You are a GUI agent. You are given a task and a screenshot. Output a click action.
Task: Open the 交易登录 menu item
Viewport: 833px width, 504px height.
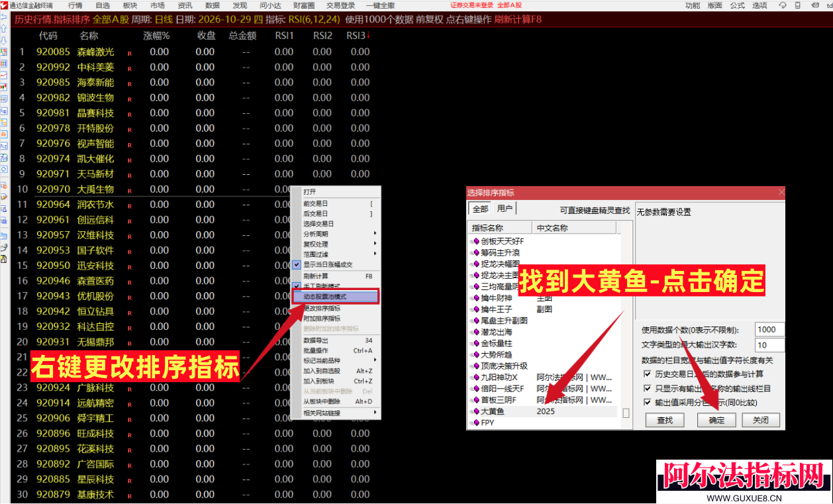pyautogui.click(x=340, y=5)
